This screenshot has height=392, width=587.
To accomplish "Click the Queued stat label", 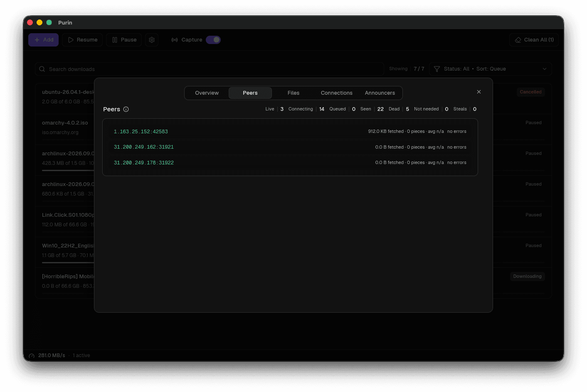I will coord(338,109).
